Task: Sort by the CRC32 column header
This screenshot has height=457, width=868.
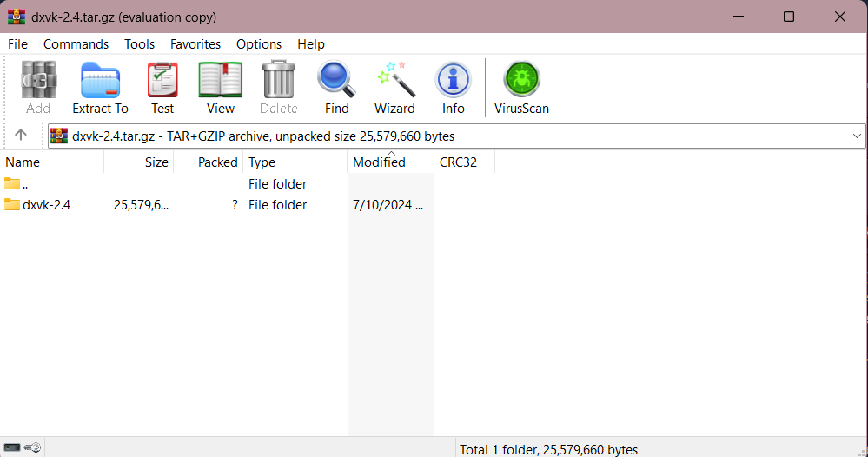Action: point(465,162)
